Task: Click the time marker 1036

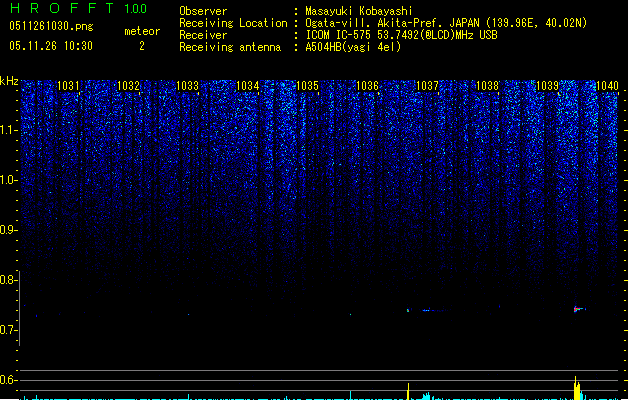Action: click(x=367, y=85)
